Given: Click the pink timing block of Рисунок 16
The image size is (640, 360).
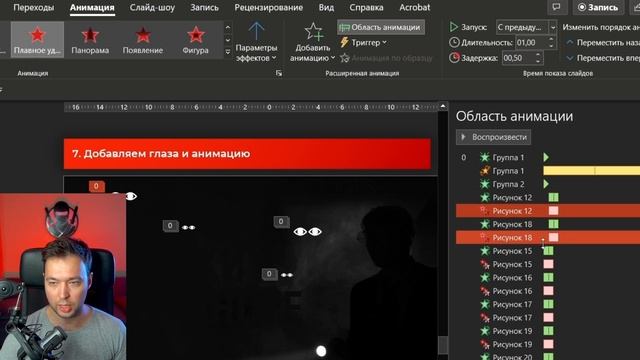Looking at the screenshot, I should click(x=549, y=291).
